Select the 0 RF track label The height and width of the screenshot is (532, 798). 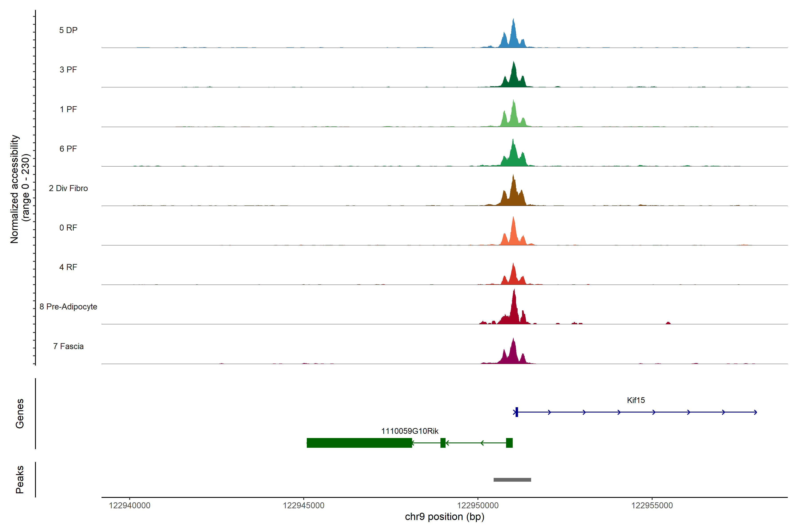click(68, 228)
